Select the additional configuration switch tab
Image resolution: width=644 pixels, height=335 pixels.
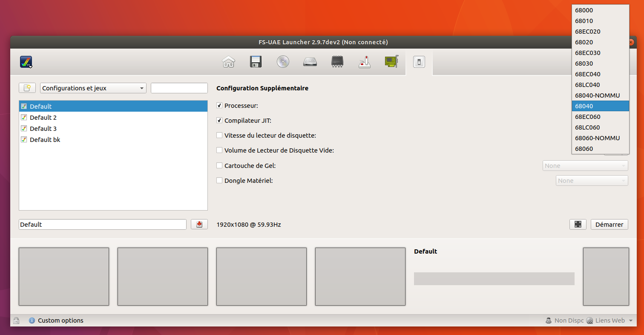(x=419, y=62)
